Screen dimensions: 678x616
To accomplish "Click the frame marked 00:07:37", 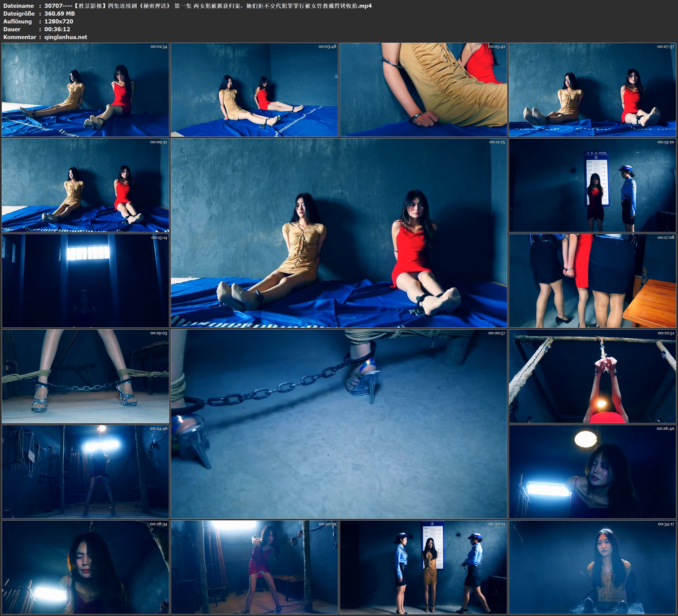I will pos(592,90).
